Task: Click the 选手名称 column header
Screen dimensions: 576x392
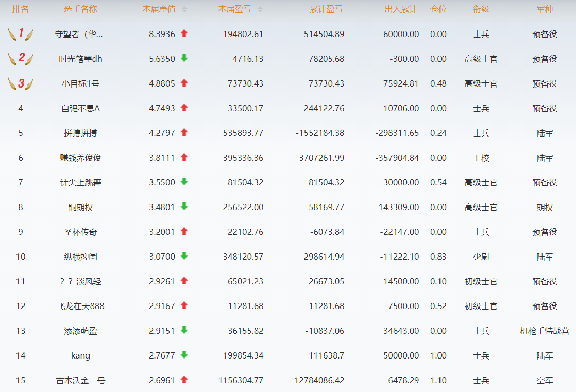Action: click(x=80, y=9)
